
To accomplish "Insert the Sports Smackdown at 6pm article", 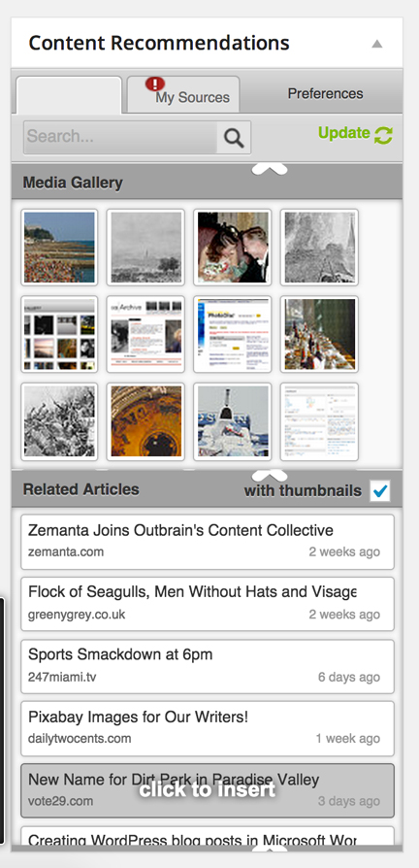I will (x=208, y=666).
